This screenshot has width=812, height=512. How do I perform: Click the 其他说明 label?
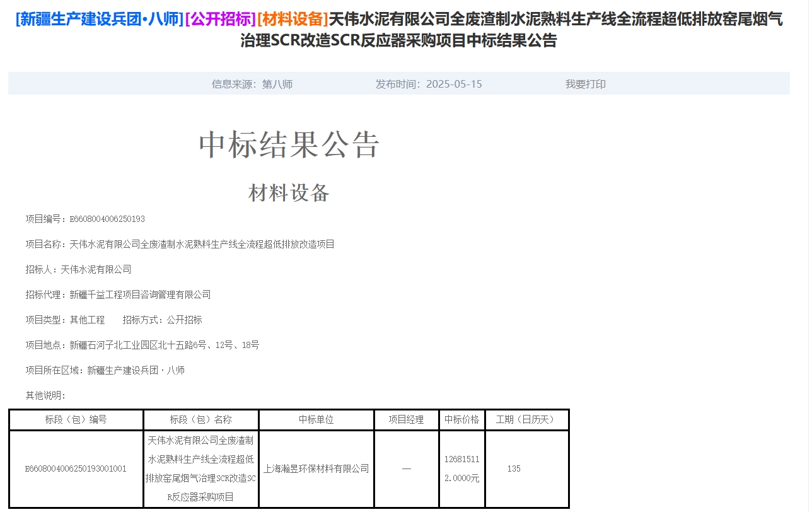(x=45, y=395)
